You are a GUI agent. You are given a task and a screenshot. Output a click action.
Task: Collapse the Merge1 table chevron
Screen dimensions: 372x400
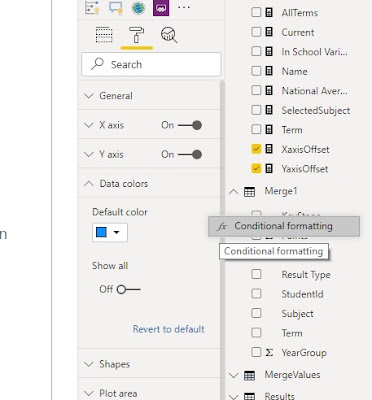(234, 192)
